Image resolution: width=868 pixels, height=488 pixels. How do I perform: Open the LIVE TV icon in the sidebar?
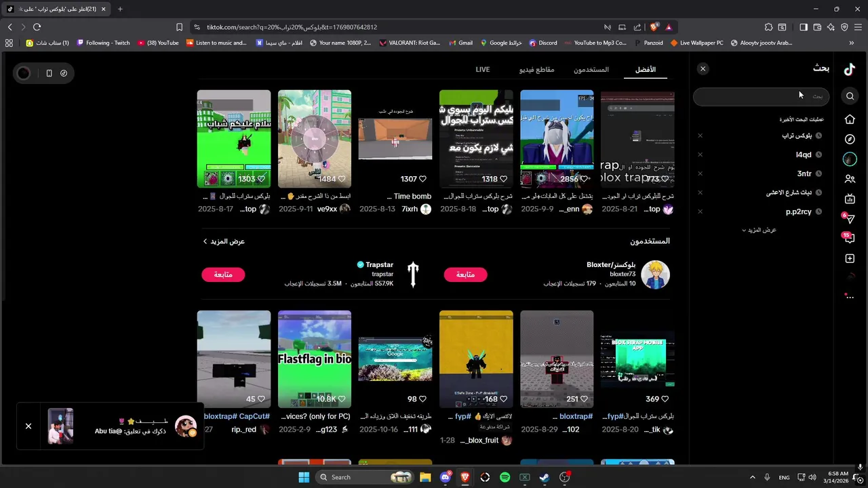850,199
